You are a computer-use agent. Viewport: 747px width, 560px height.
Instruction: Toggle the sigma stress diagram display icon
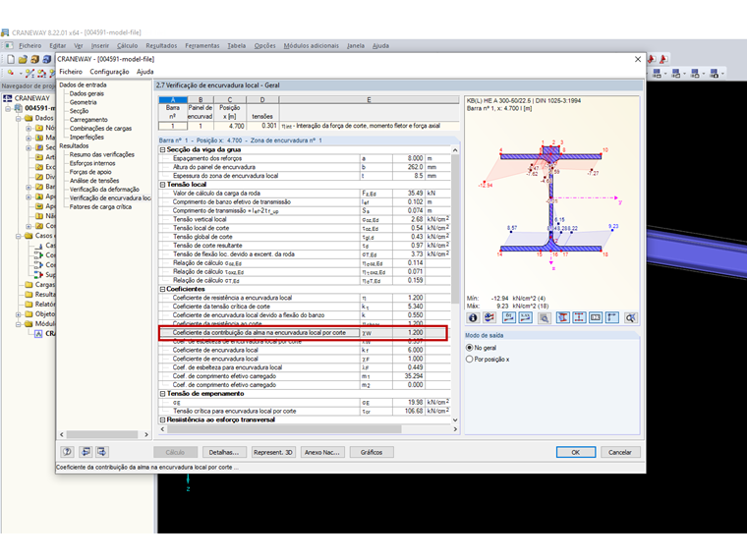point(509,317)
